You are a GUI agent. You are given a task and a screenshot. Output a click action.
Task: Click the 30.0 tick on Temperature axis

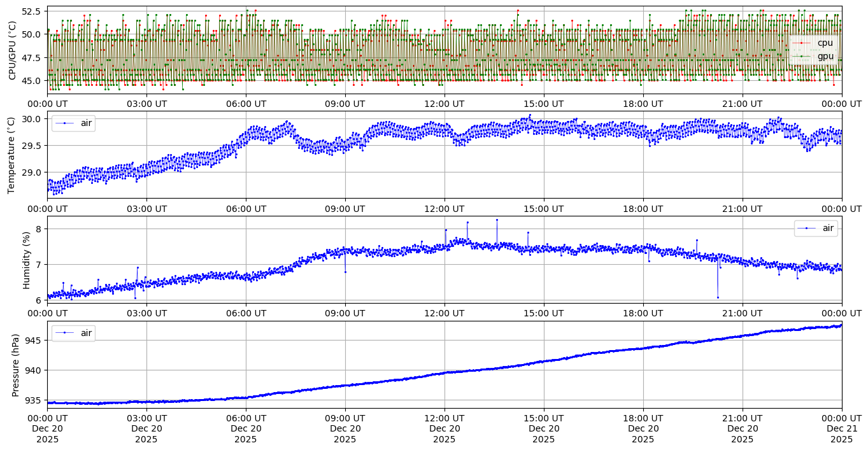point(31,119)
